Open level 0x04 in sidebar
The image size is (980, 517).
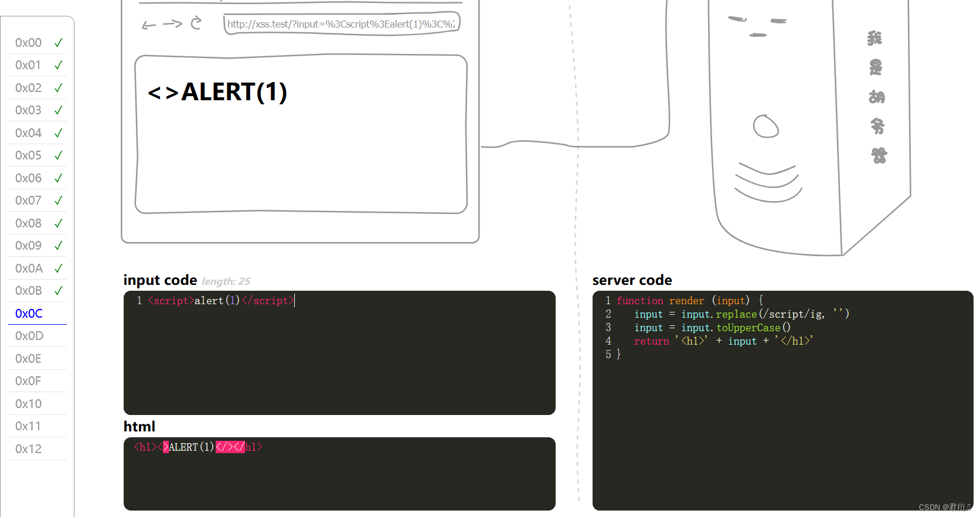[x=29, y=133]
